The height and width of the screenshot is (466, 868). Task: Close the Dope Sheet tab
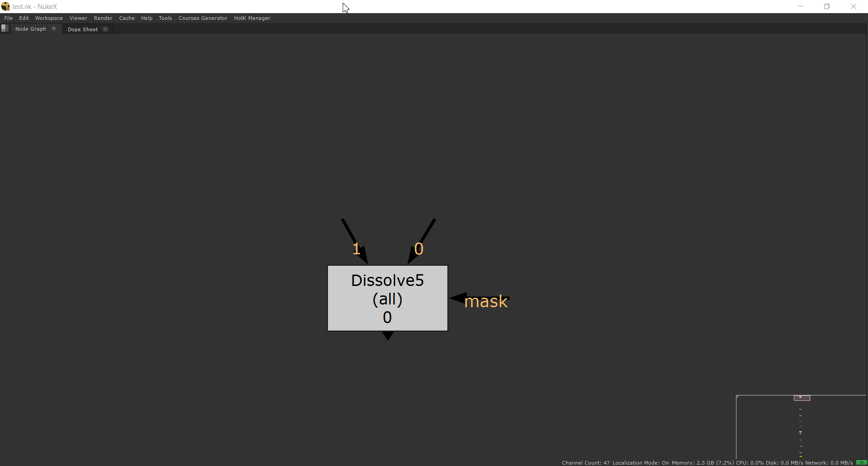point(105,29)
